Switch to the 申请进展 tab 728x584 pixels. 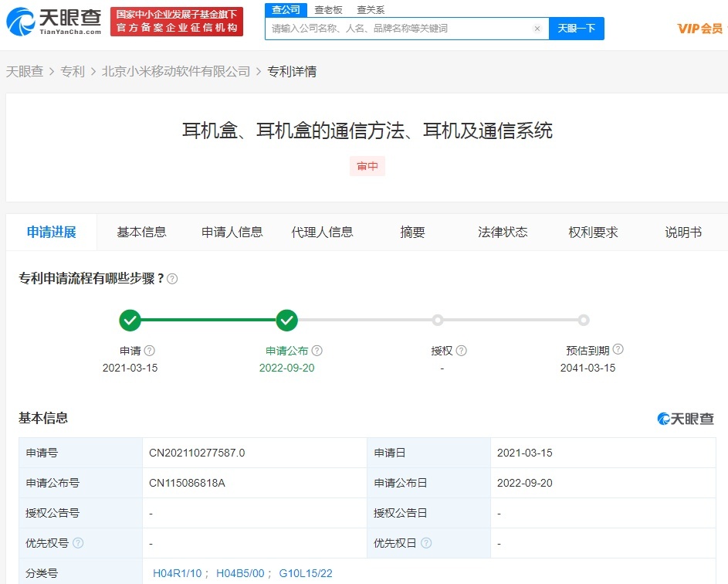pos(52,233)
